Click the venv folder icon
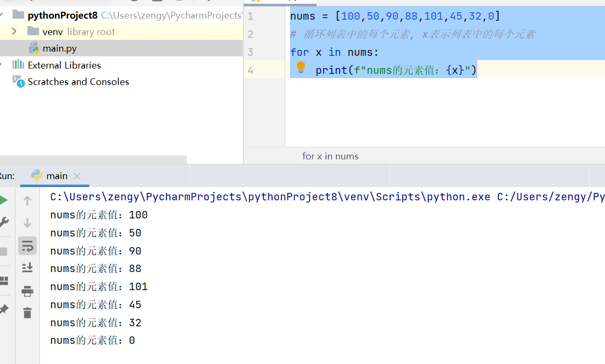The width and height of the screenshot is (605, 364). click(x=33, y=31)
